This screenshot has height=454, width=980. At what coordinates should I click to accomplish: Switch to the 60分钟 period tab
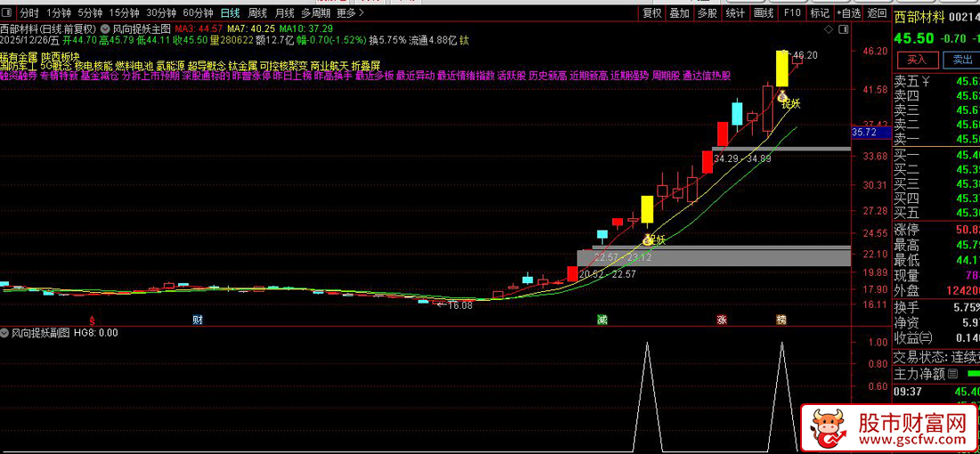point(199,12)
